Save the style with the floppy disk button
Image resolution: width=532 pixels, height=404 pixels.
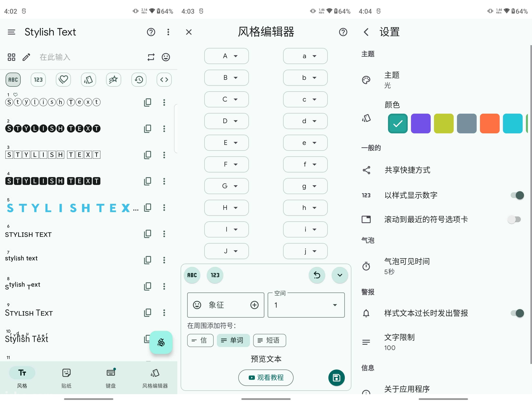point(336,378)
